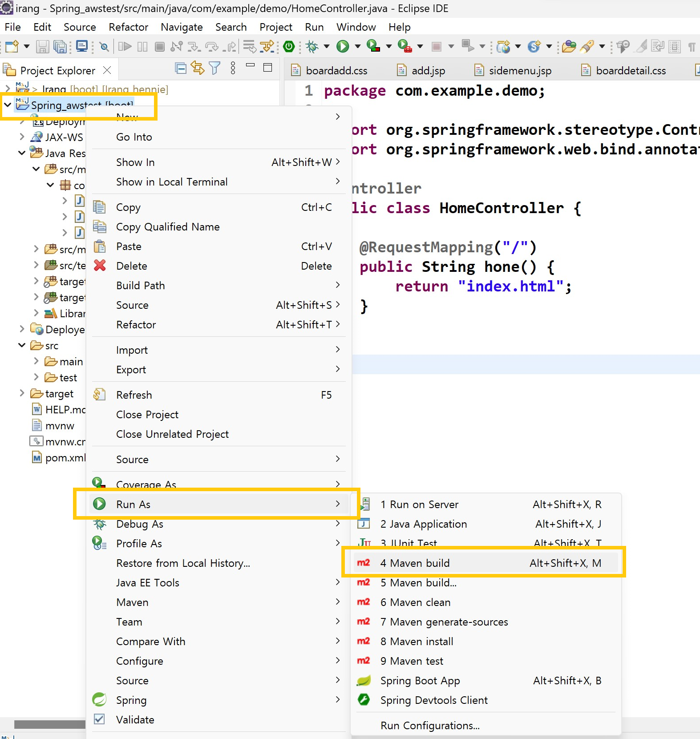Select HELP.md file in tree
This screenshot has width=700, height=739.
tap(59, 409)
